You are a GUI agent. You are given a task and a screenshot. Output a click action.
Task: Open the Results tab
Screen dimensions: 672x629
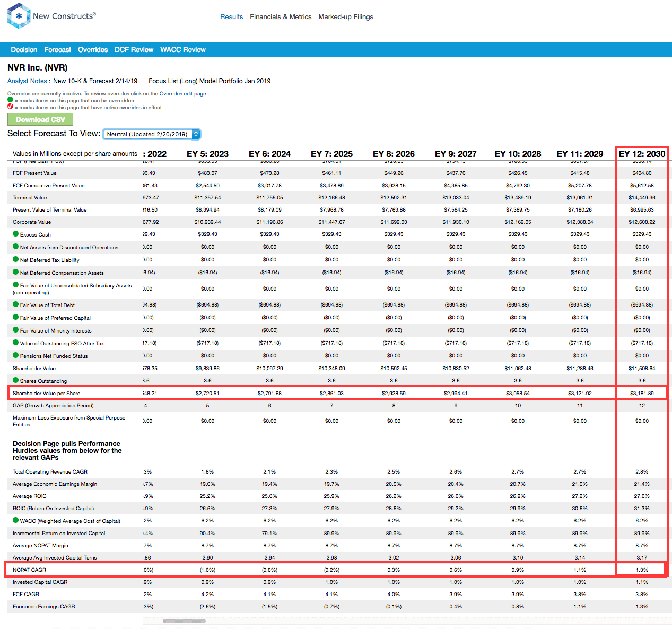pyautogui.click(x=232, y=17)
